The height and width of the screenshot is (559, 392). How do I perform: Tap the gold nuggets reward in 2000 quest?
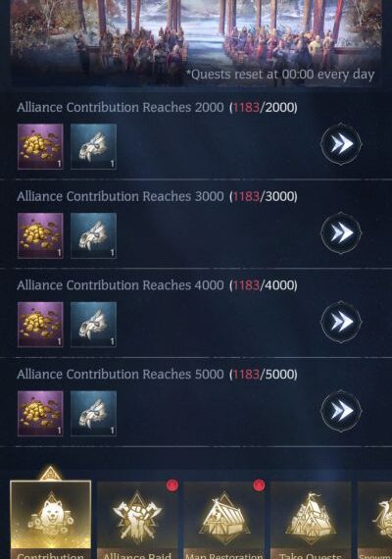40,146
